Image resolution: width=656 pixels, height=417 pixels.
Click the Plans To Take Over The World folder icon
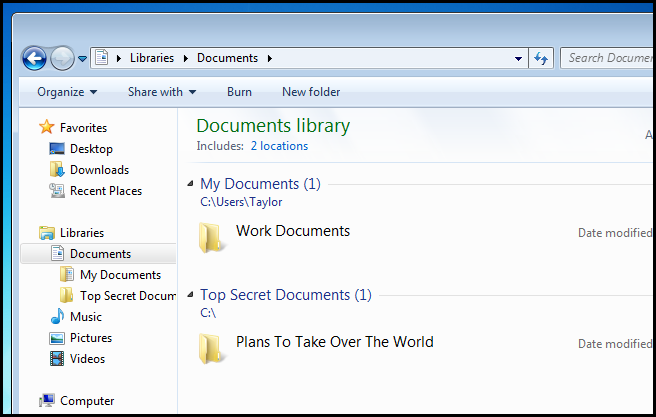coord(212,348)
